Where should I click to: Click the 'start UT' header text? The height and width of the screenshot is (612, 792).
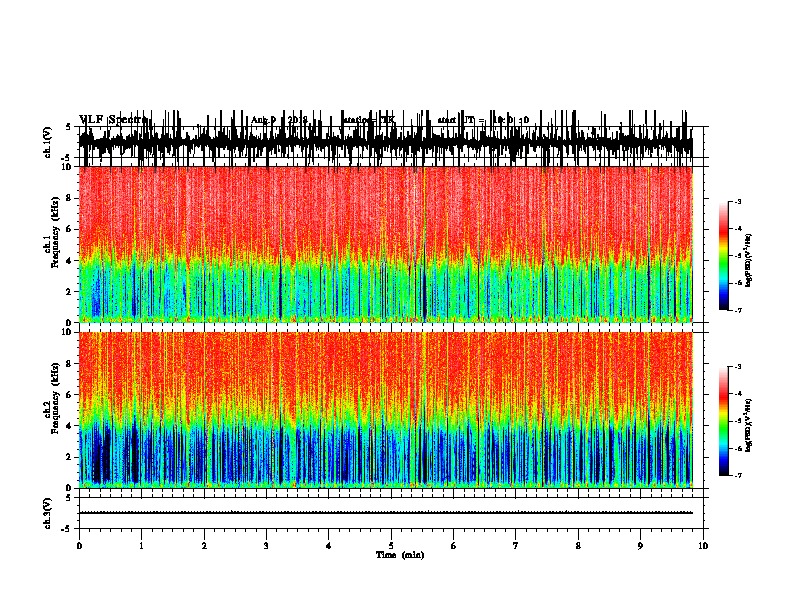(456, 120)
